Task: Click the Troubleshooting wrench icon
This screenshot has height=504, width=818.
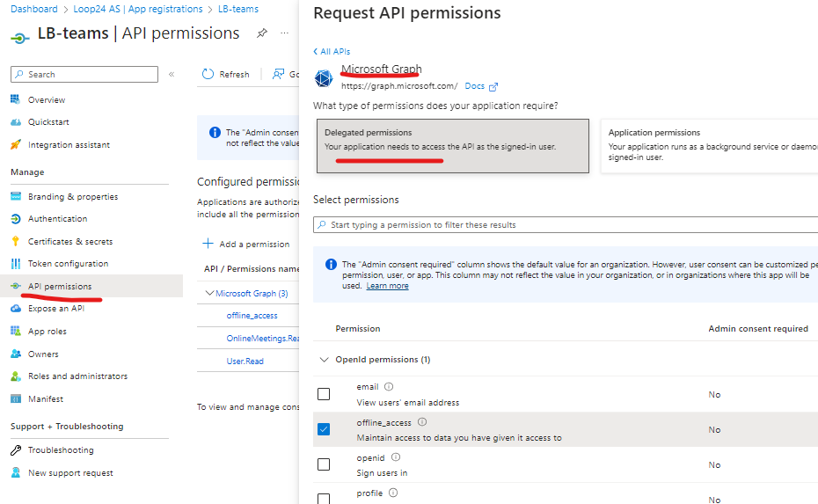Action: (x=16, y=449)
